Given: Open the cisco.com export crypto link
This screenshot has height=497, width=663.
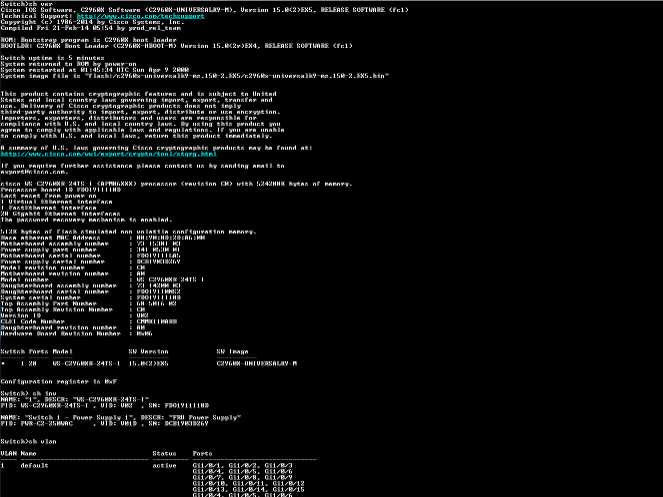Looking at the screenshot, I should click(x=109, y=154).
